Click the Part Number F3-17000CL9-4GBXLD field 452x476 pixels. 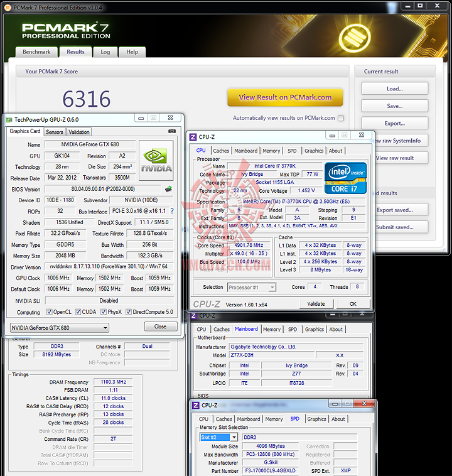pos(270,470)
